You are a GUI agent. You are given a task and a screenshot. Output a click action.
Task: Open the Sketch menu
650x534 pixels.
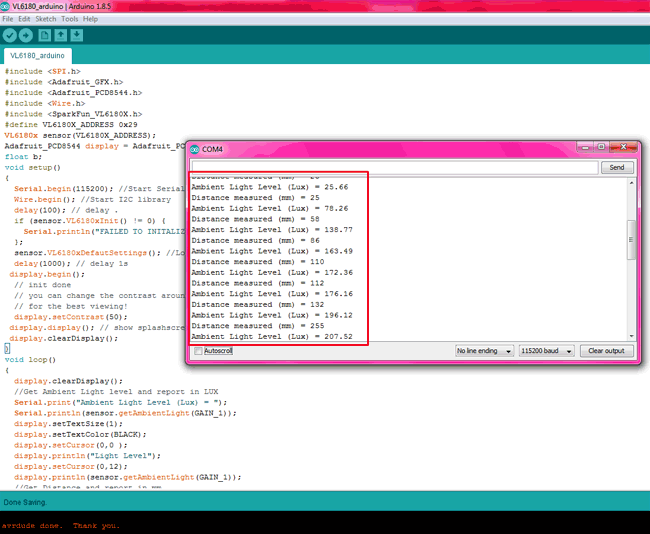[x=46, y=19]
